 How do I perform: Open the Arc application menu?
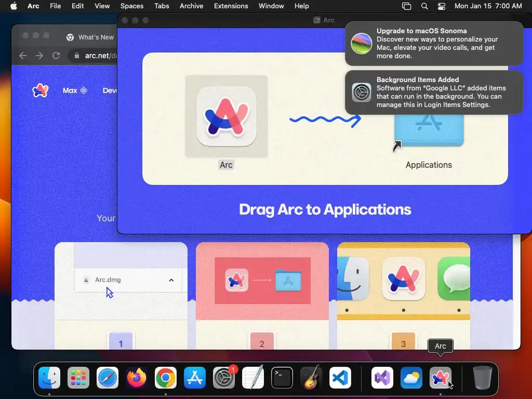pyautogui.click(x=33, y=6)
